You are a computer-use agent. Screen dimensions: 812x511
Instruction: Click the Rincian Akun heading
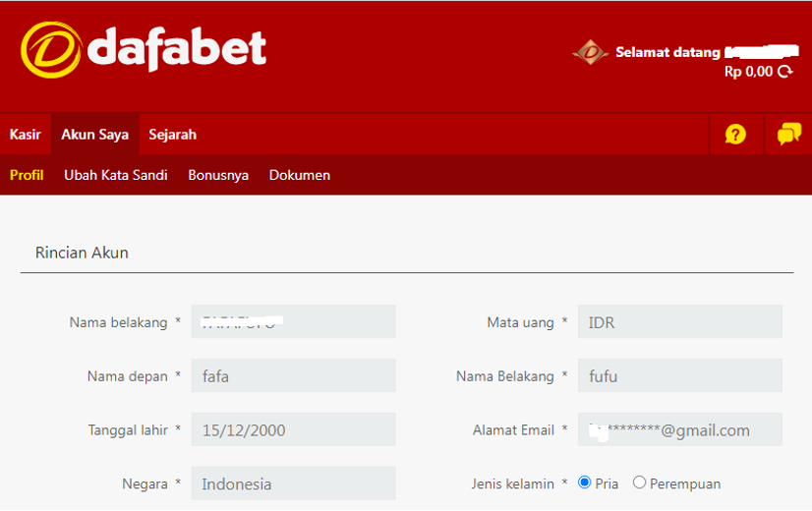tap(82, 253)
